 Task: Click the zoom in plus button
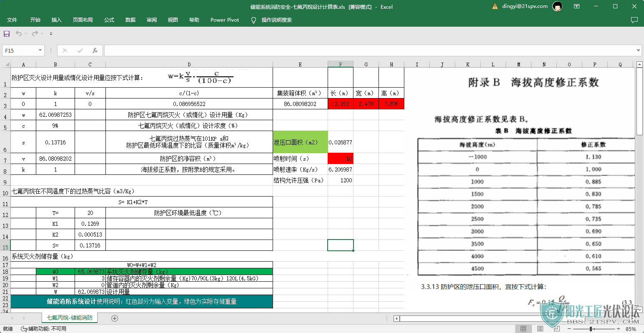619,329
